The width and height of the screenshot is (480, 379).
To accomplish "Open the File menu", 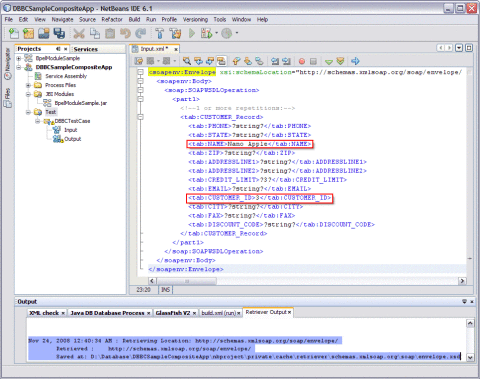I will coord(9,19).
